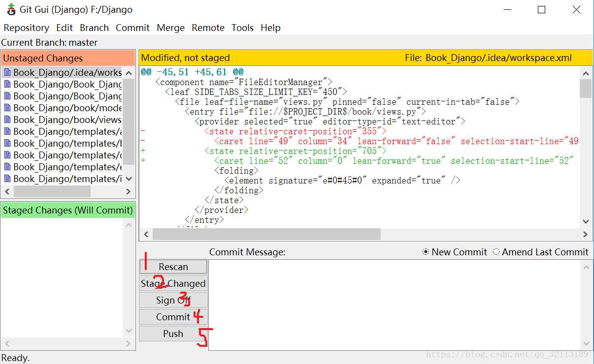Click the down arrow of the diff pane scrollbar
This screenshot has height=364, width=594.
[x=586, y=222]
